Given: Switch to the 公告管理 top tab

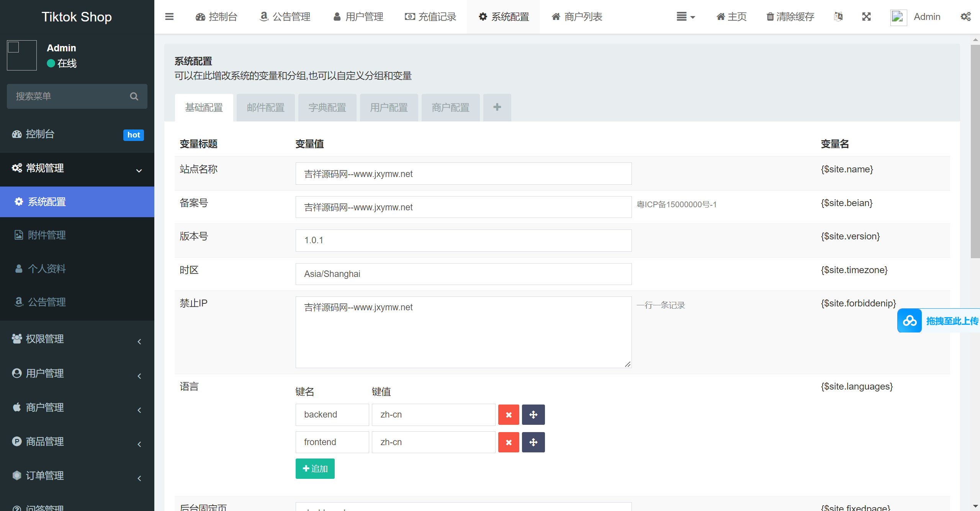Looking at the screenshot, I should tap(285, 16).
